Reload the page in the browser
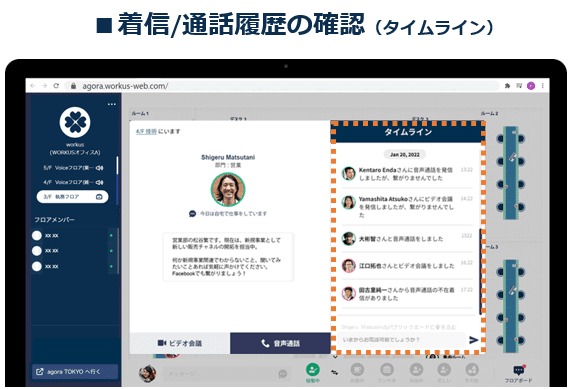Image resolution: width=569 pixels, height=389 pixels. (56, 86)
